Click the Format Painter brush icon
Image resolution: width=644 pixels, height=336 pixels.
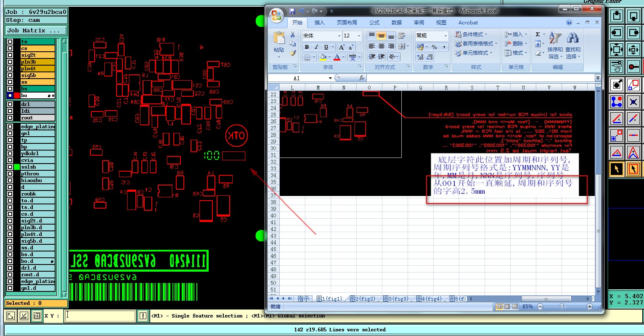point(293,53)
